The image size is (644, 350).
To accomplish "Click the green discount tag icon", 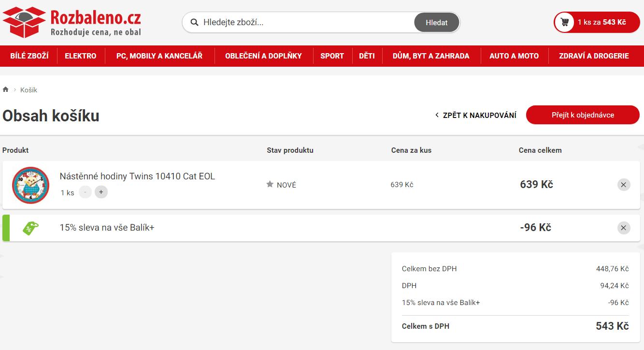I will 30,228.
